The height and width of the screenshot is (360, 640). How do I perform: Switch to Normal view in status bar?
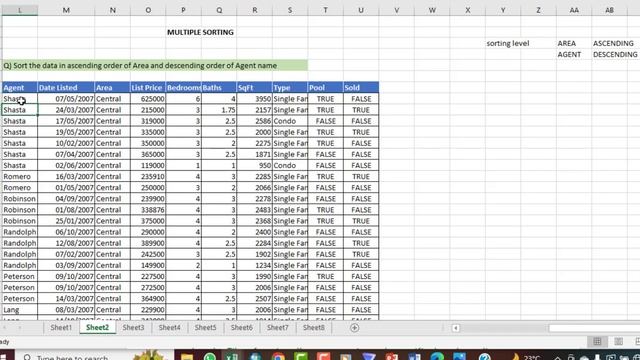click(x=597, y=341)
